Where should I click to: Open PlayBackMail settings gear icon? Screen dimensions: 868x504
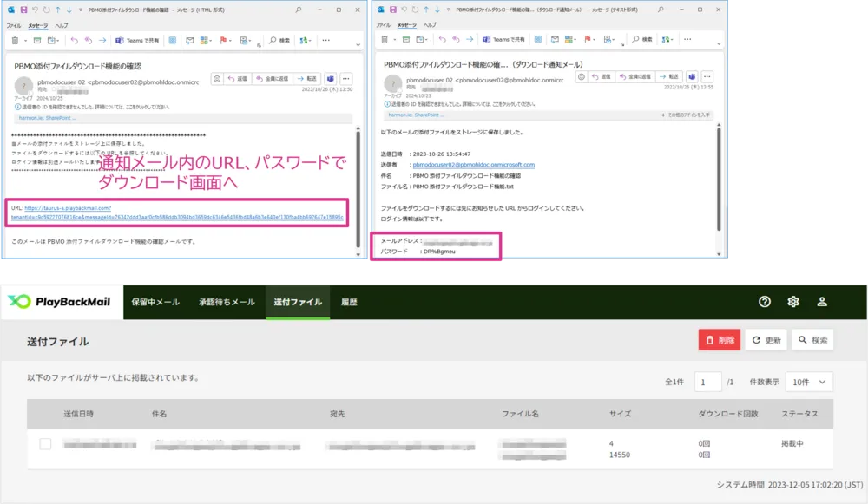tap(793, 302)
